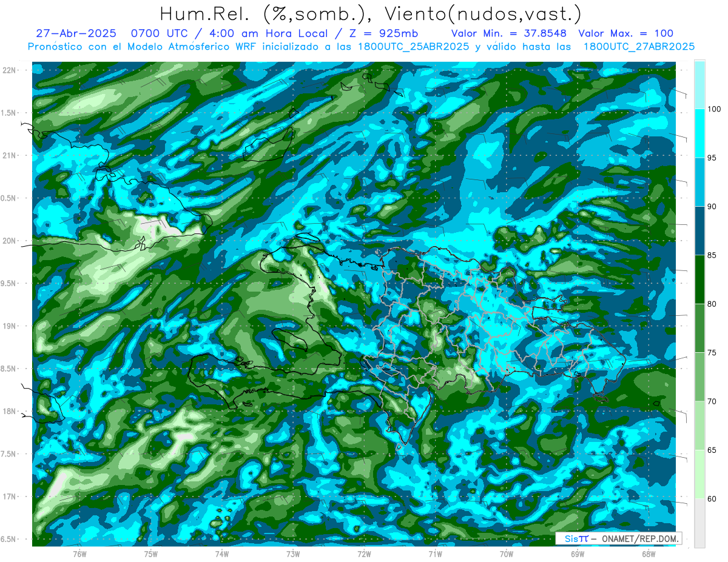
Task: Click the colorbar label "75"
Action: pyautogui.click(x=712, y=353)
